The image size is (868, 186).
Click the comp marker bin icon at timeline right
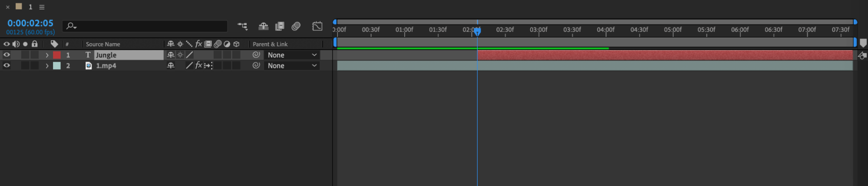[863, 43]
